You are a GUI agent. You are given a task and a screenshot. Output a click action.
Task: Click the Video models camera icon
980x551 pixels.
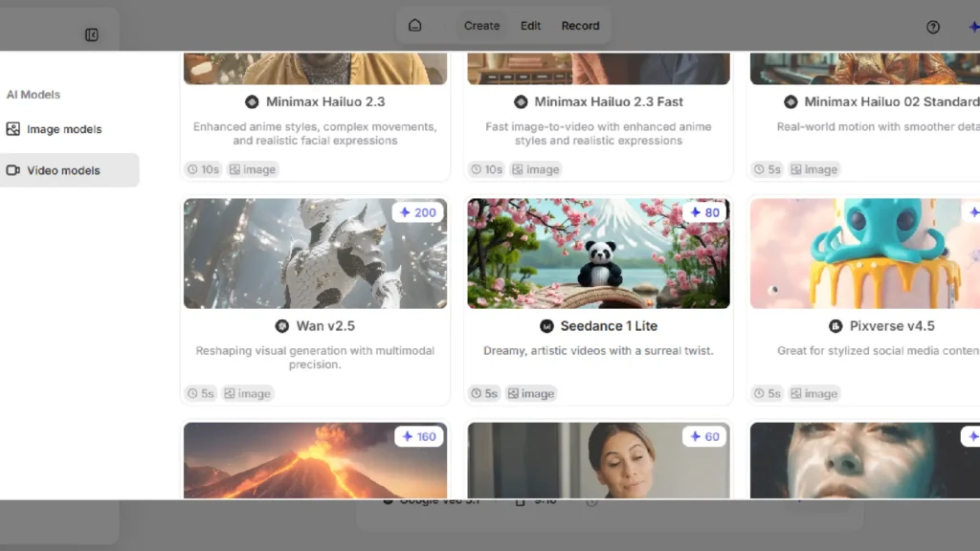pos(13,170)
